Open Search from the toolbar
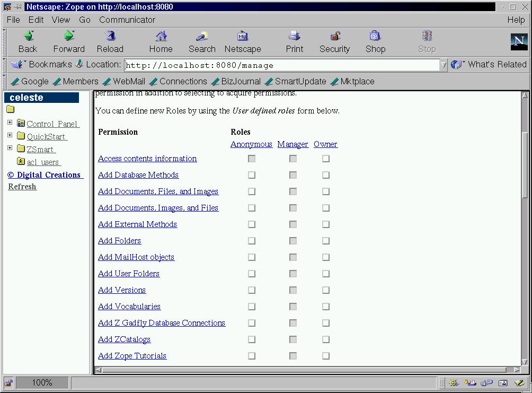Viewport: 532px width, 393px height. [202, 36]
